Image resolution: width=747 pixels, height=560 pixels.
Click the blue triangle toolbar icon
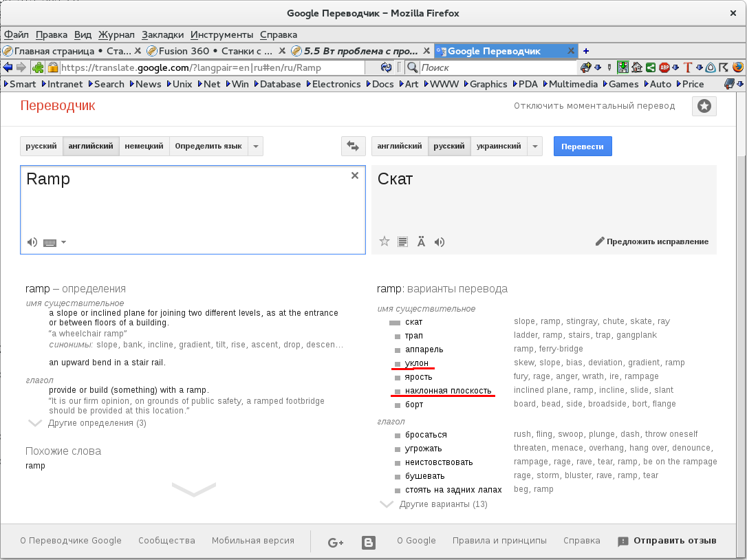click(x=711, y=67)
